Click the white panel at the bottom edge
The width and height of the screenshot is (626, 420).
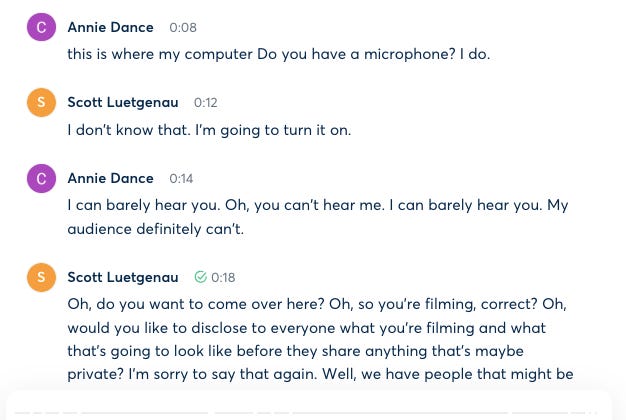pos(312,408)
